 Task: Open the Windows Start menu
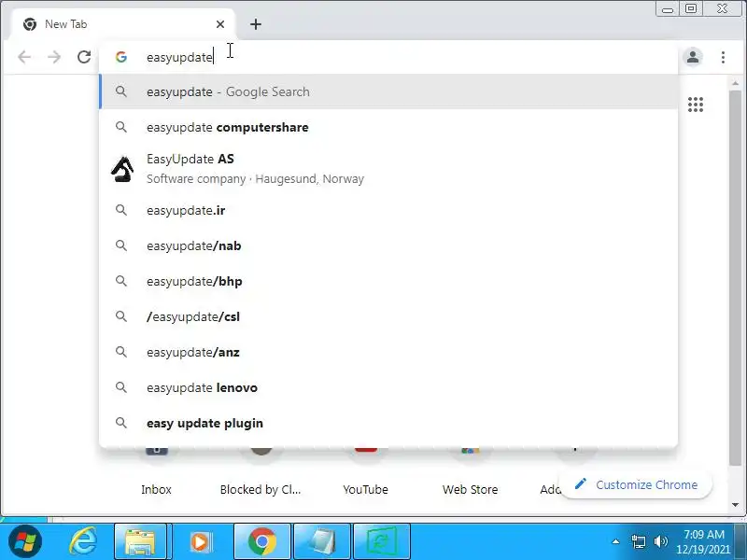pyautogui.click(x=25, y=541)
